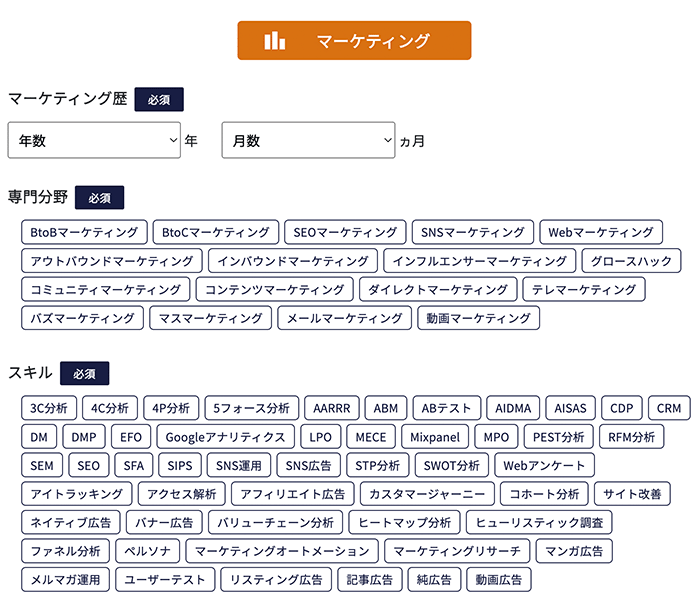Toggle インフルエンサーマーケティング tag
Screen dimensions: 700x616
479,261
